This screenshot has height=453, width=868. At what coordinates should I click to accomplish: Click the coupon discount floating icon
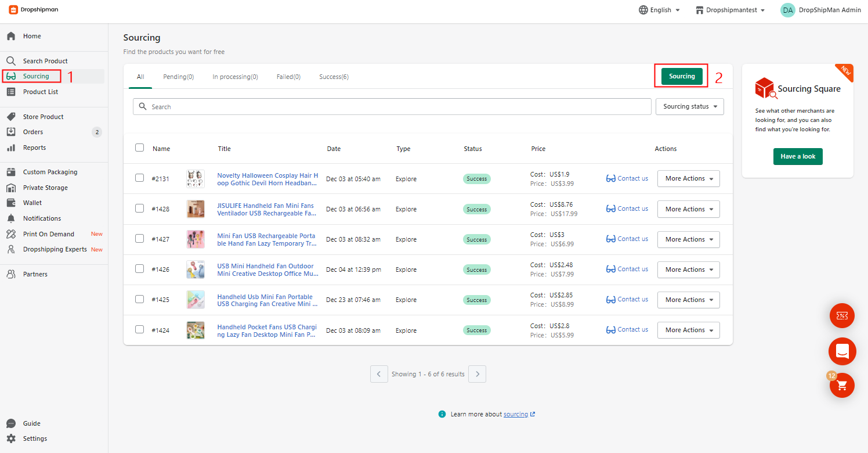click(842, 316)
